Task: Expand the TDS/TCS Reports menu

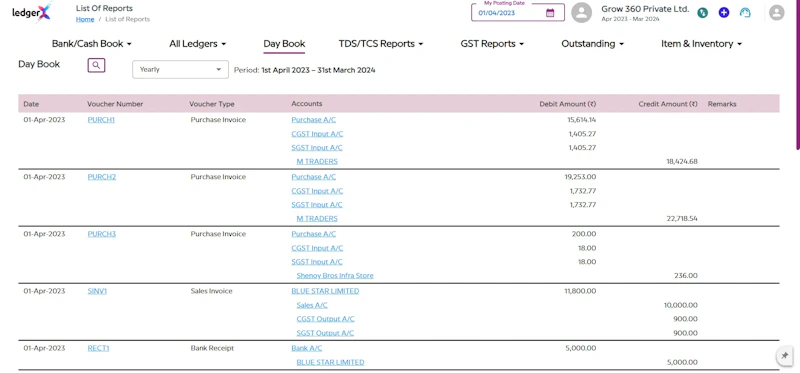Action: coord(381,44)
